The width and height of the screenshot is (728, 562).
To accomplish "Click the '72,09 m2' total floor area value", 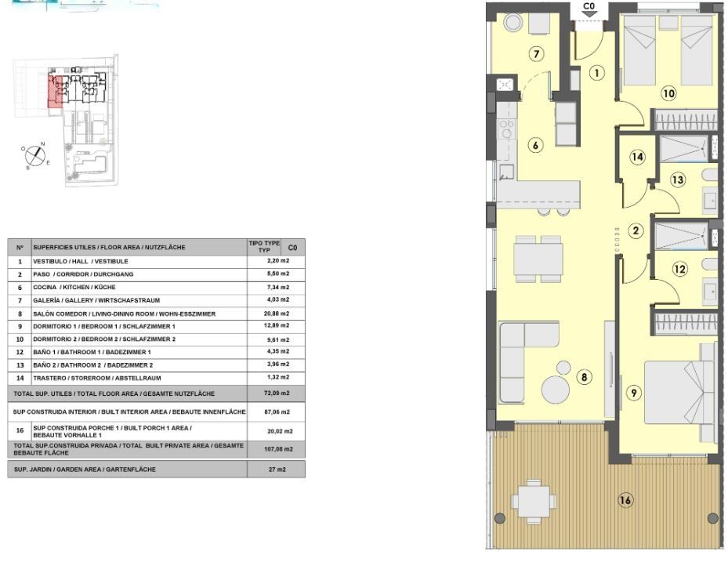I will (x=277, y=393).
